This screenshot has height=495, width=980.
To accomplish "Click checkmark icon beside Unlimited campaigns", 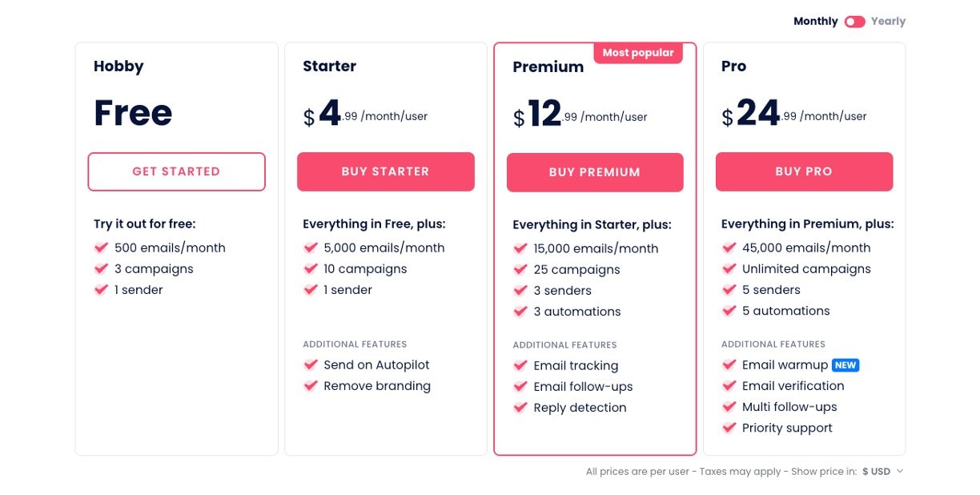I will pos(729,269).
